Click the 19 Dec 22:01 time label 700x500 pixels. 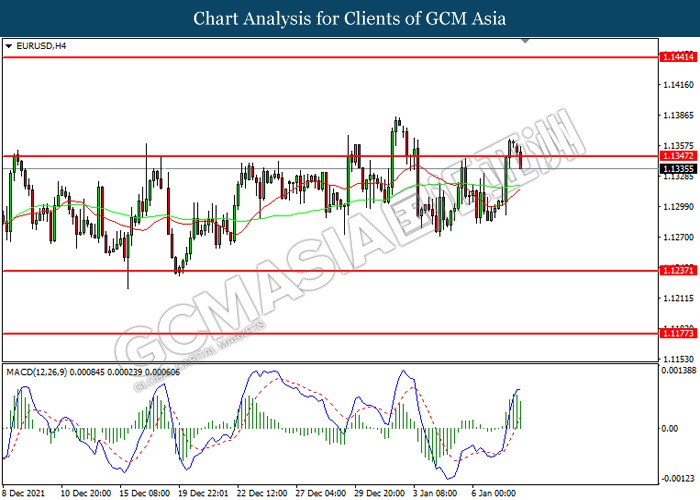pos(203,493)
